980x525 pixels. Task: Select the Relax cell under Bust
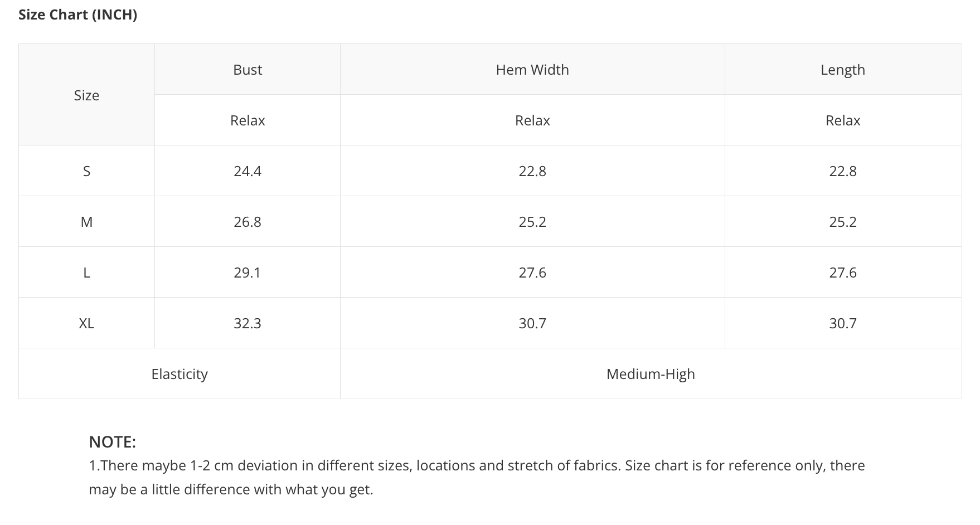pos(248,120)
